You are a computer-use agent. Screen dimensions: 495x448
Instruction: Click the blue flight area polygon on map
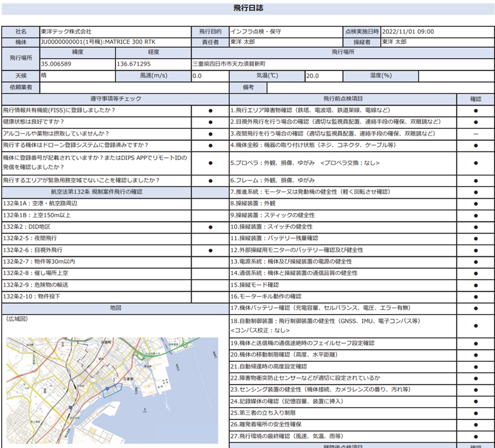tap(112, 390)
